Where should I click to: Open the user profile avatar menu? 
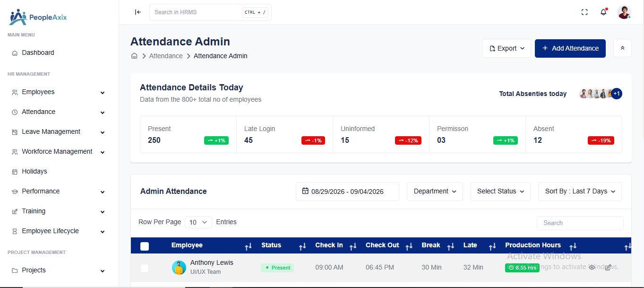click(x=624, y=12)
